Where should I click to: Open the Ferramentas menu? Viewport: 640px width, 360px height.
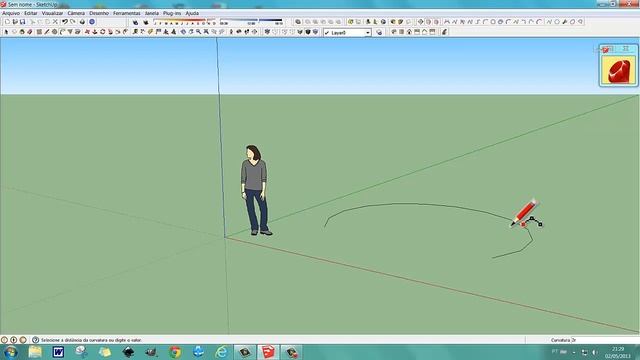(127, 13)
